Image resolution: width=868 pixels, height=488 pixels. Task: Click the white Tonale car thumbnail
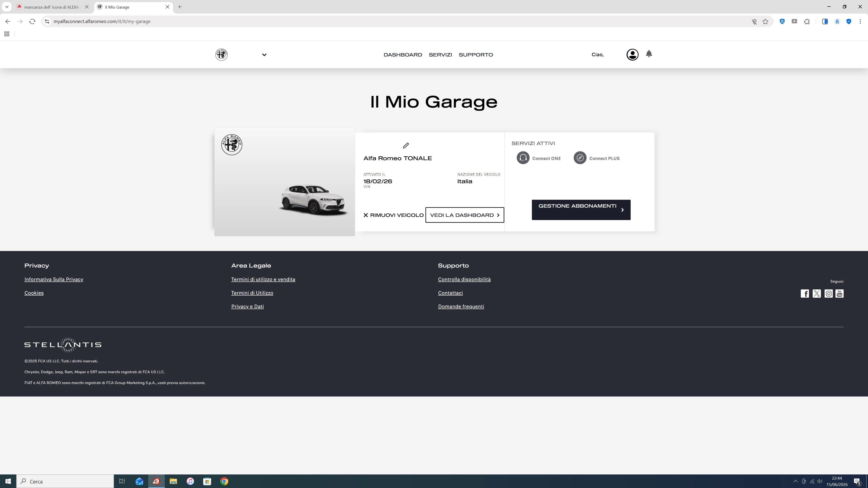[x=313, y=200]
